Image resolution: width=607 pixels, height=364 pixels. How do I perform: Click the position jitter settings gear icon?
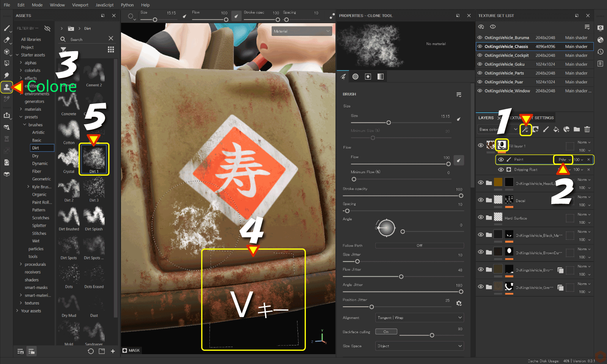pyautogui.click(x=459, y=303)
